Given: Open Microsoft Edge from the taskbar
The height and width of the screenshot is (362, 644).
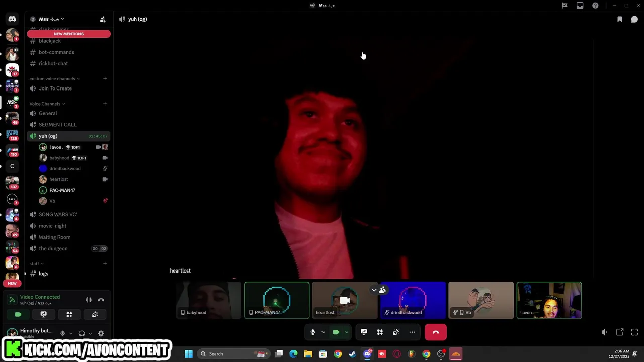Looking at the screenshot, I should click(293, 354).
